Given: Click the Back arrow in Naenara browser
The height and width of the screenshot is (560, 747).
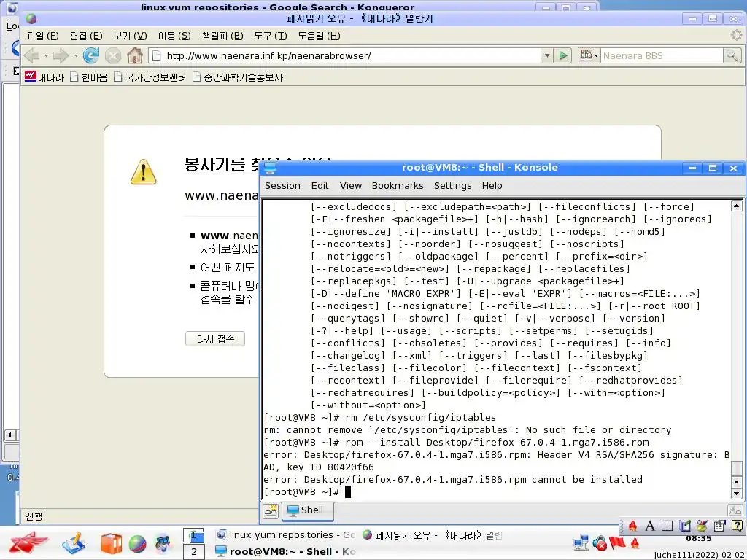Looking at the screenshot, I should [32, 55].
